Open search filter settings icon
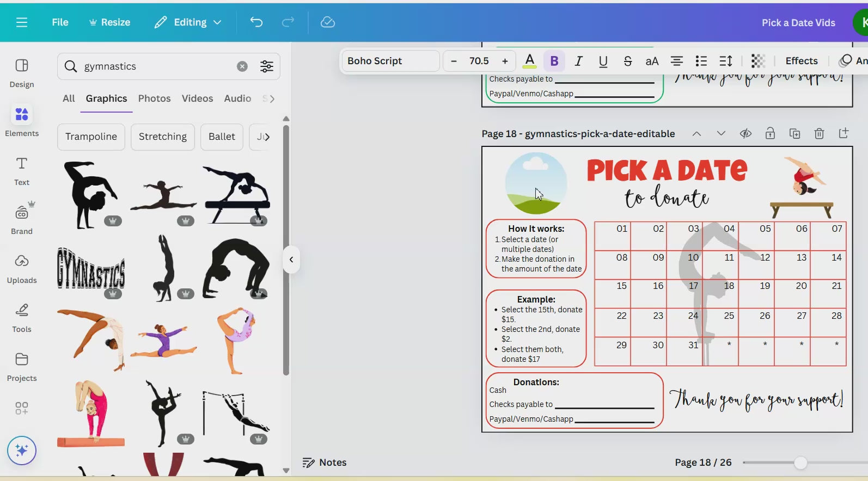The height and width of the screenshot is (481, 868). (x=266, y=66)
